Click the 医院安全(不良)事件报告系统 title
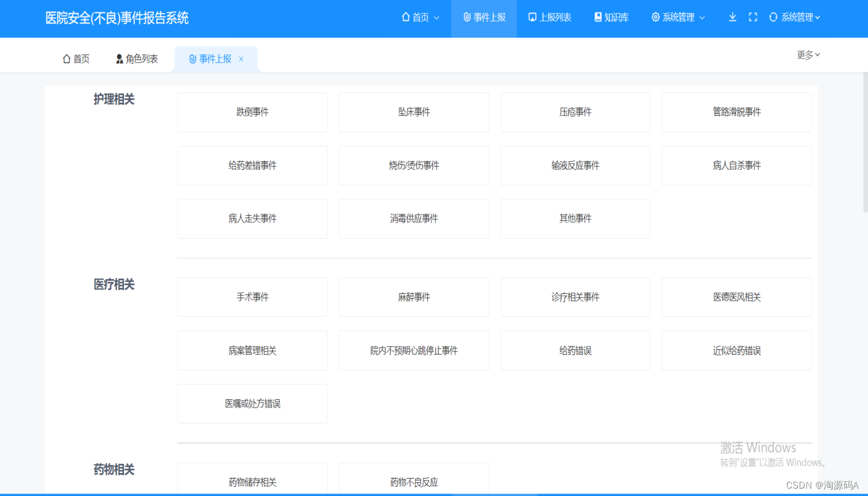868x496 pixels. point(117,18)
